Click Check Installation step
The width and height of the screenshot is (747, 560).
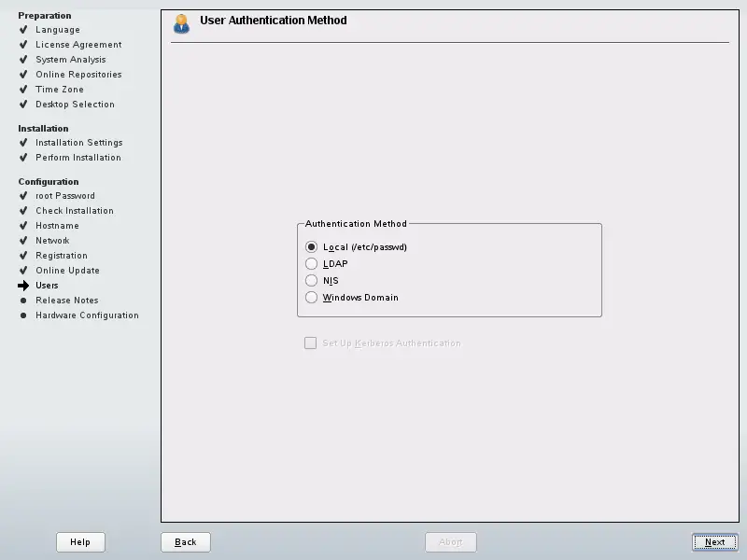[x=75, y=211]
